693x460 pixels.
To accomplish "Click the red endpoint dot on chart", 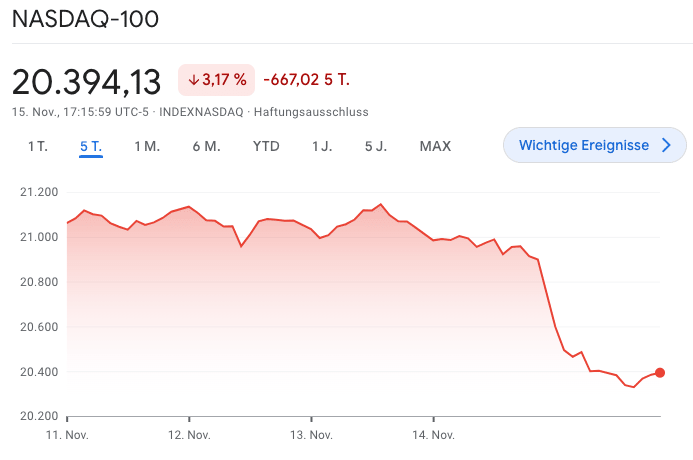I will tap(660, 373).
